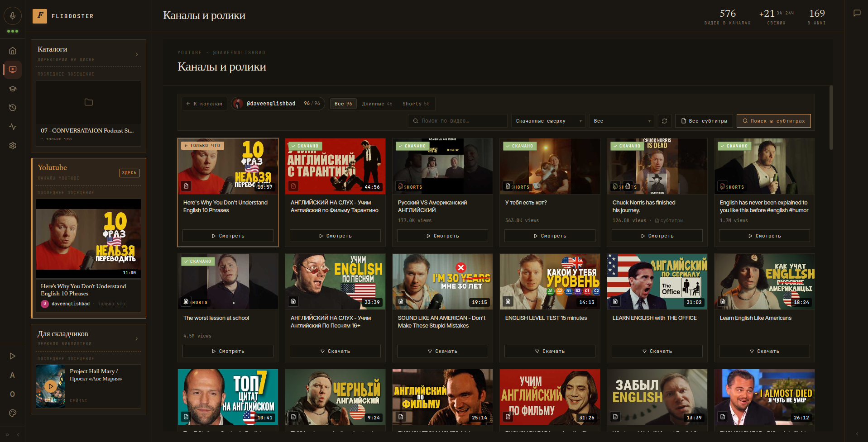Click 'SOUND LIKE AN AMERICAN' video title
The width and height of the screenshot is (868, 442).
click(441, 322)
